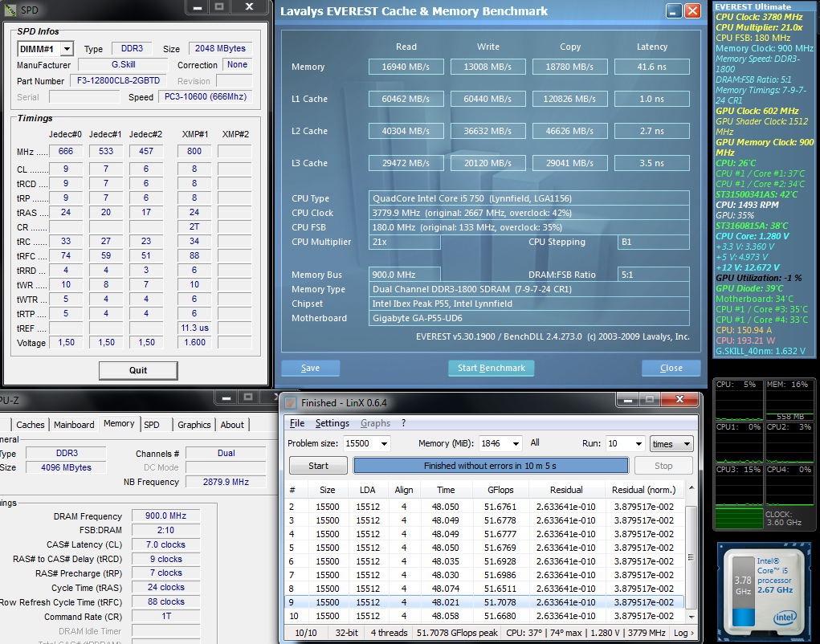Click the Command Rate 1T value in CPU-Z

pyautogui.click(x=165, y=616)
